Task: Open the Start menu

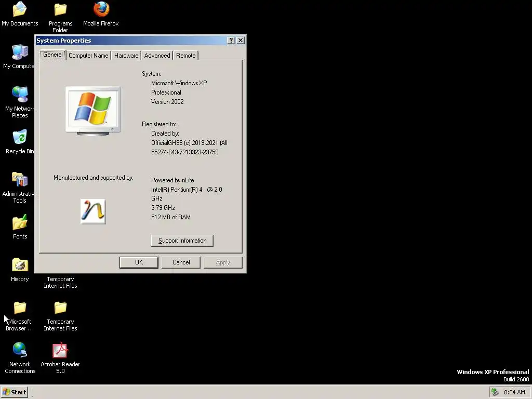Action: (x=14, y=392)
